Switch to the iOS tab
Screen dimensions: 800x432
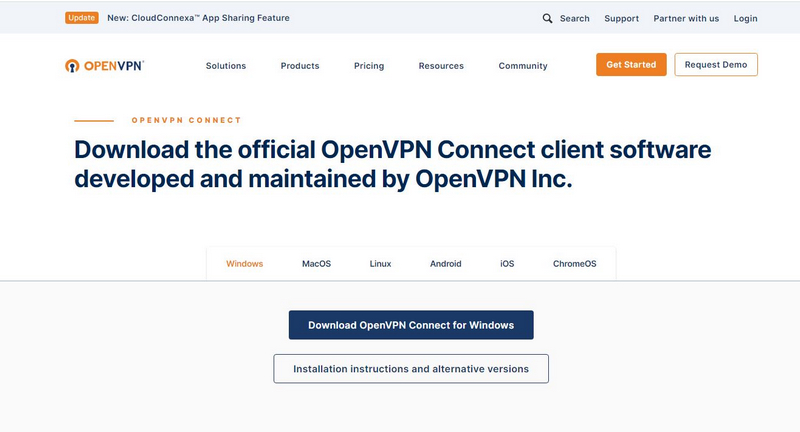coord(507,264)
